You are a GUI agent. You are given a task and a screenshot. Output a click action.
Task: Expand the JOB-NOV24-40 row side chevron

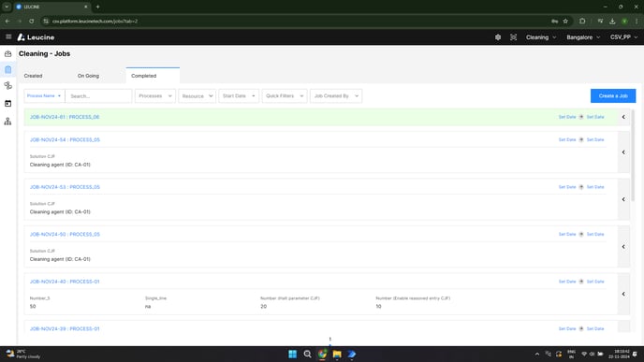click(x=623, y=294)
